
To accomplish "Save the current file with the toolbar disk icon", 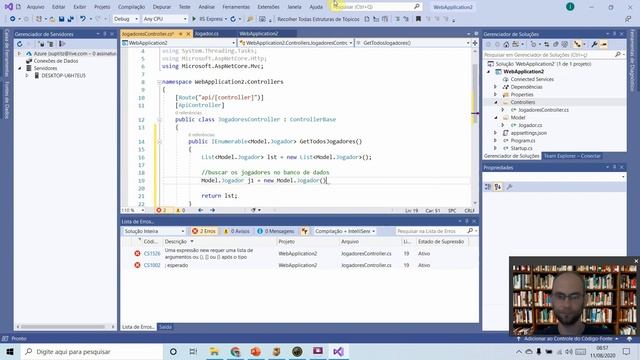I will point(61,19).
